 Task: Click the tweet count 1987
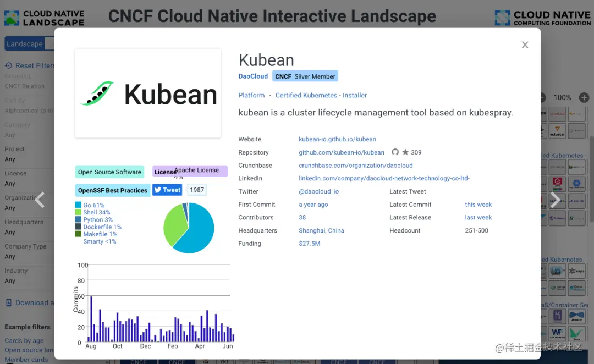197,190
